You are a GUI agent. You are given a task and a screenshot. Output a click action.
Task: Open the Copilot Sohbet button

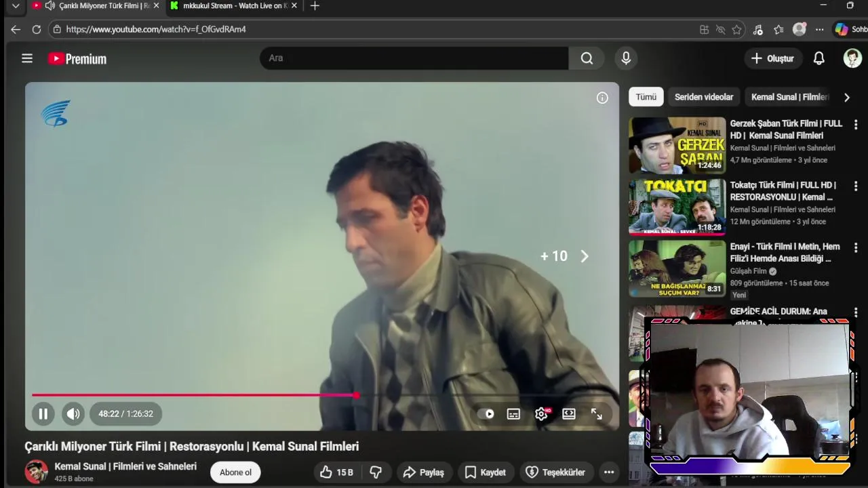point(850,29)
